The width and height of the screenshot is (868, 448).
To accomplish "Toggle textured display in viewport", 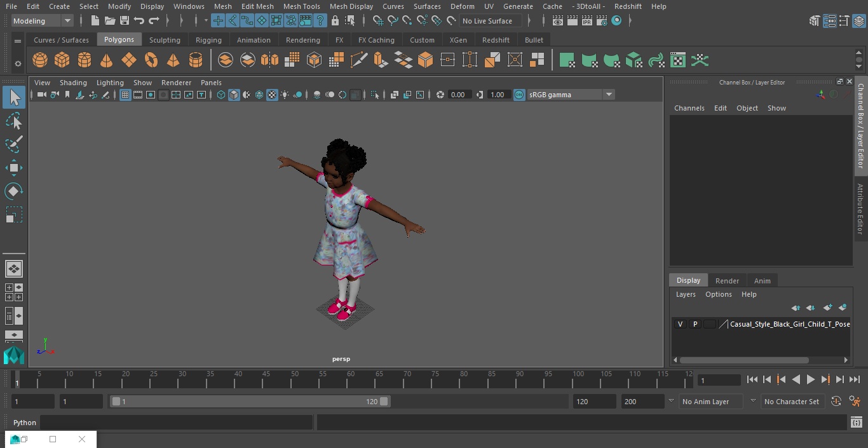I will point(272,95).
